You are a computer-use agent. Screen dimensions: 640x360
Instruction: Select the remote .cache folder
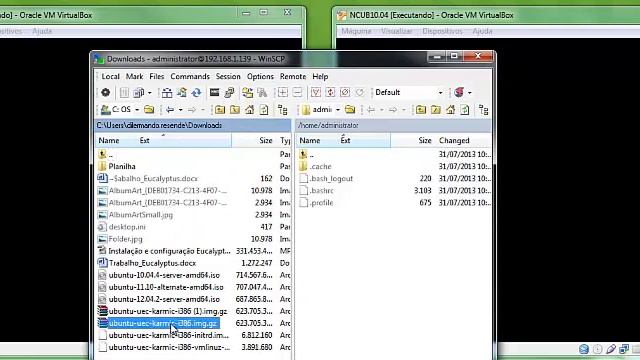pos(320,167)
